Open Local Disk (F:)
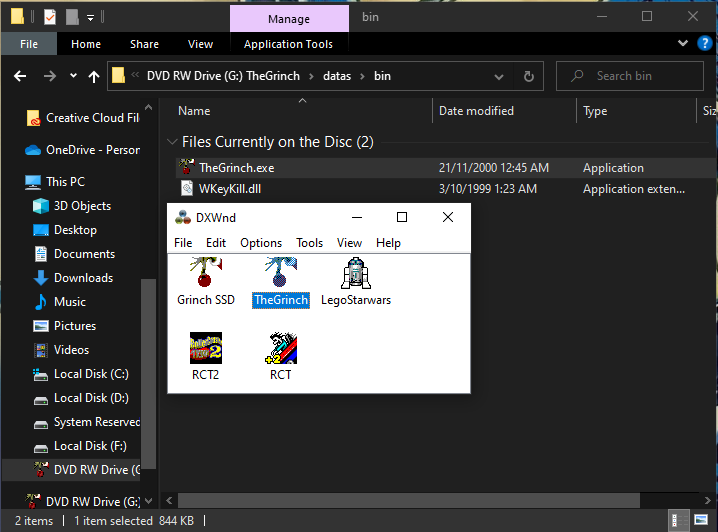Image resolution: width=718 pixels, height=532 pixels. click(80, 446)
